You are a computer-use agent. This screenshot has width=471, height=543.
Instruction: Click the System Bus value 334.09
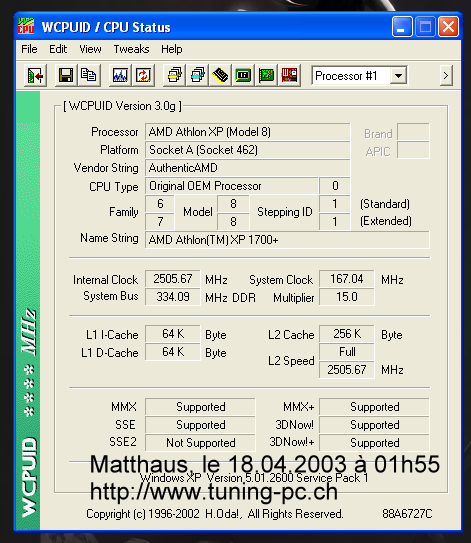pos(172,297)
